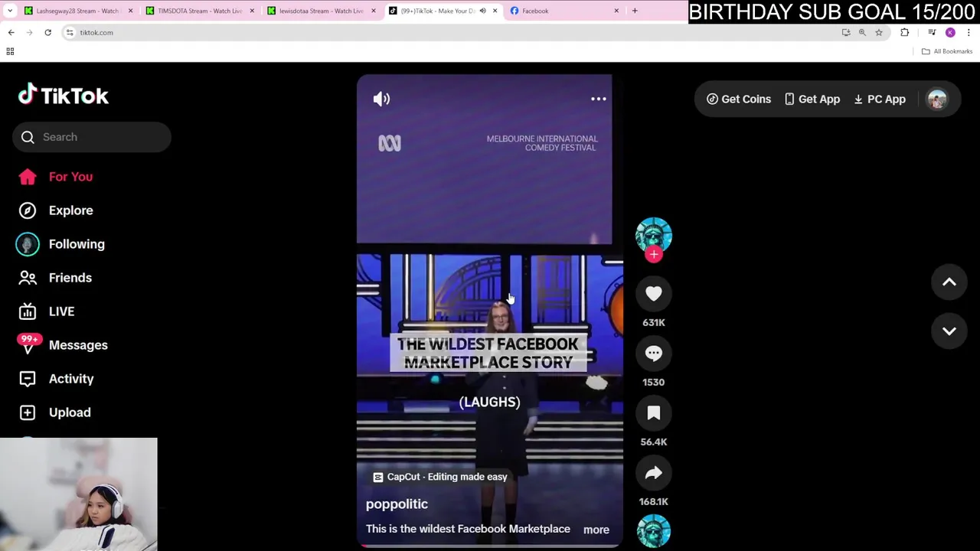
Task: Switch to TIMSDOTA Stream tab
Action: [x=198, y=11]
